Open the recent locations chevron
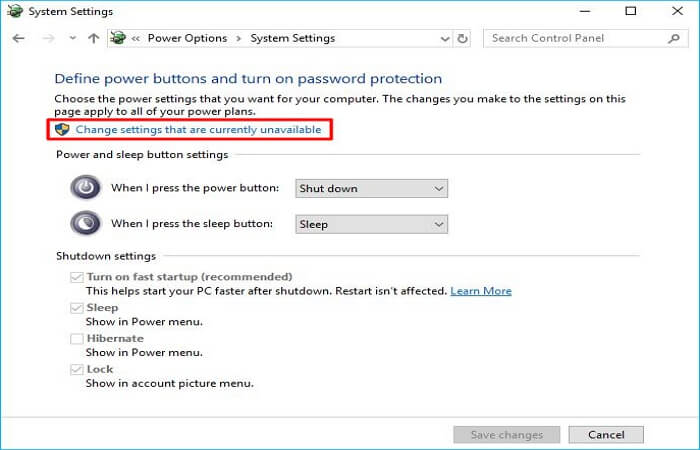700x450 pixels. click(x=72, y=38)
